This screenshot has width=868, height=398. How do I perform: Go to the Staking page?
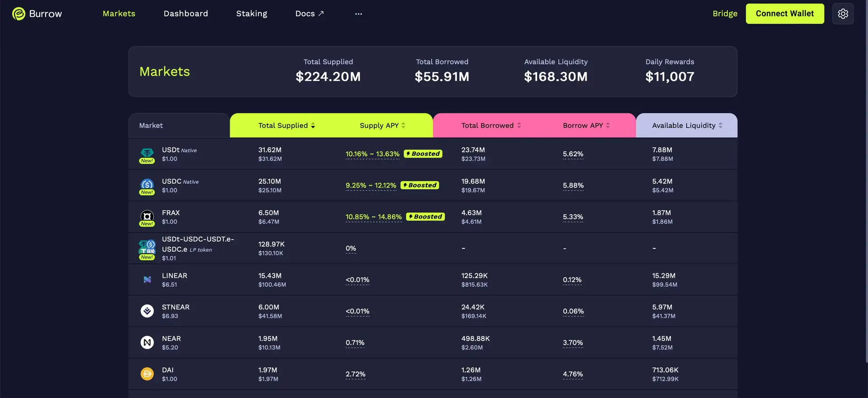click(x=251, y=14)
